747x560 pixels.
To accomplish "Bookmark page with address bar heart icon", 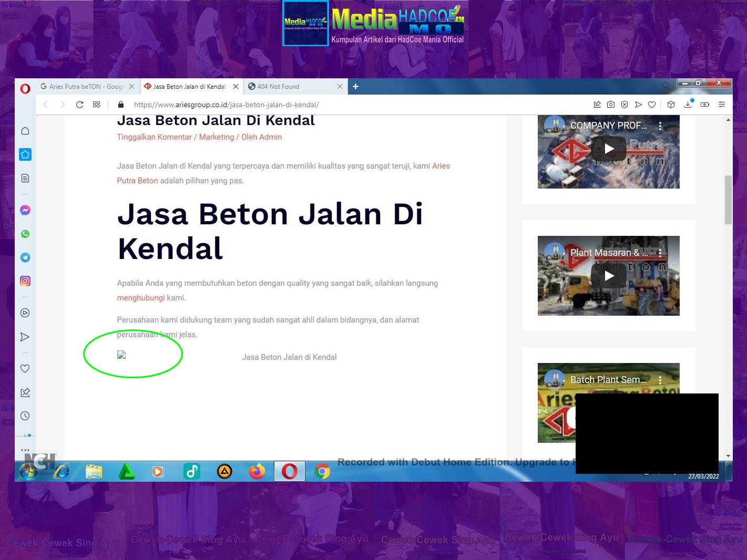I will pyautogui.click(x=652, y=105).
